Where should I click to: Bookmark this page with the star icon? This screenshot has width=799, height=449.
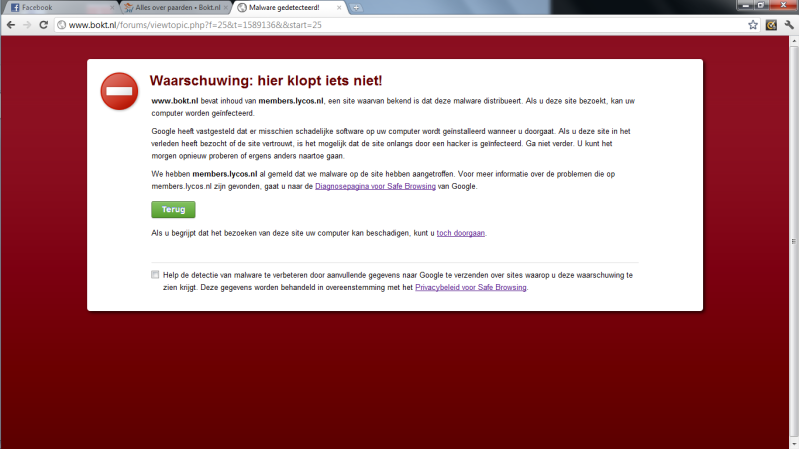753,24
